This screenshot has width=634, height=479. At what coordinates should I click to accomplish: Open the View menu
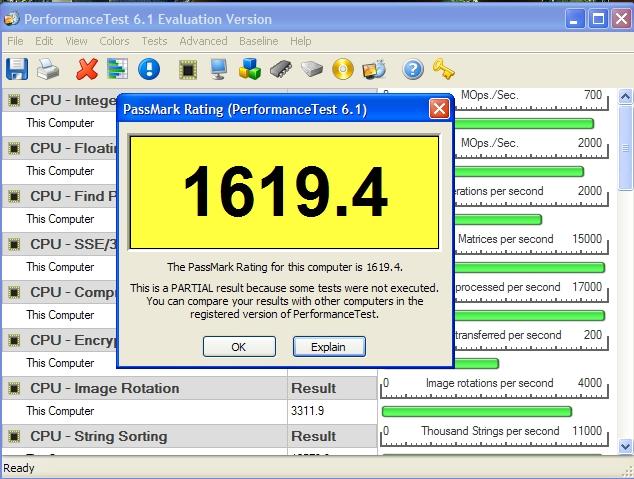76,41
